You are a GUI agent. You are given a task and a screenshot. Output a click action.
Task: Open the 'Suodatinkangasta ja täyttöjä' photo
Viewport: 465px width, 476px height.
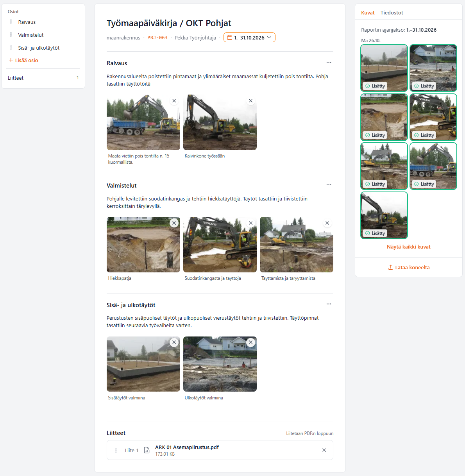pyautogui.click(x=220, y=245)
